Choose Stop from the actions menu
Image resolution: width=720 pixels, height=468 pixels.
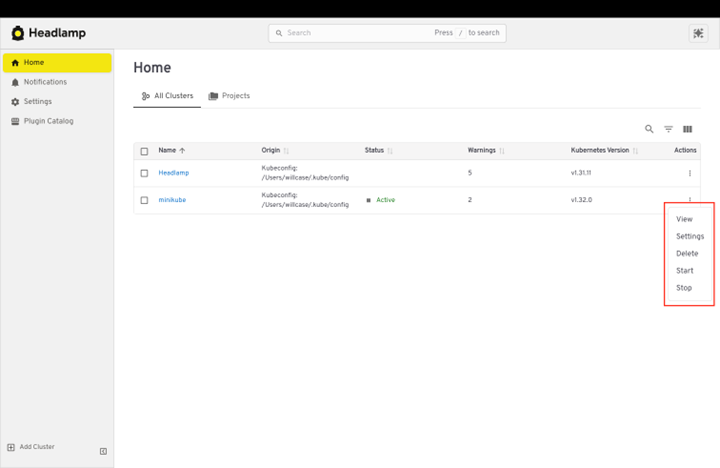click(x=684, y=288)
